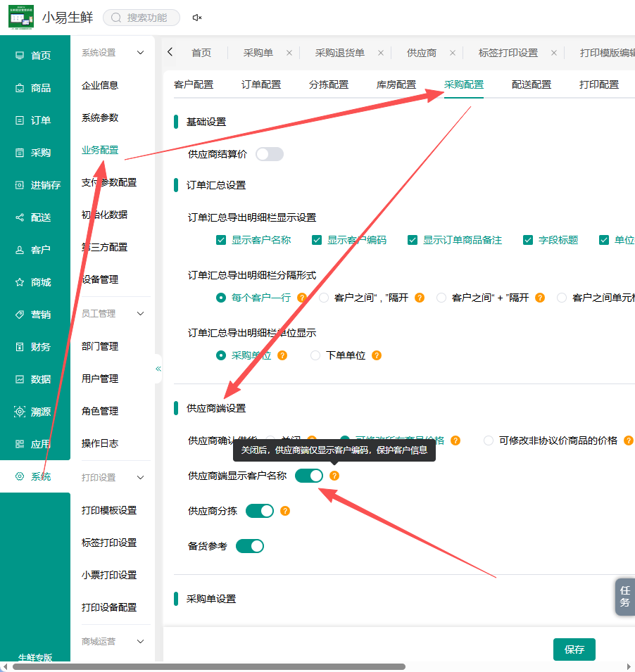Image resolution: width=635 pixels, height=672 pixels.
Task: Toggle the 供应商结算价 switch
Action: tap(270, 154)
